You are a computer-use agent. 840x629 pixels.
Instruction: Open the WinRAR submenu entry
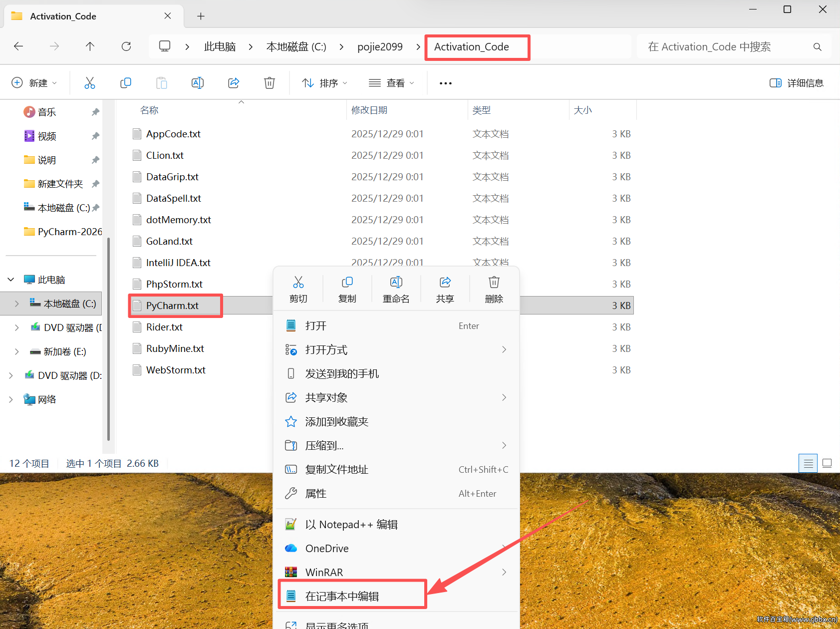[396, 572]
